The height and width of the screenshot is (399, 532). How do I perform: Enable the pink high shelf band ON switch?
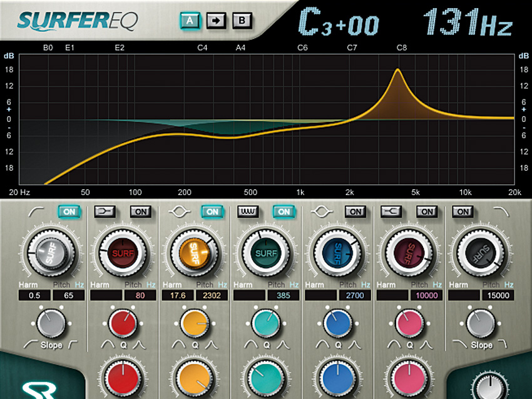pos(427,212)
